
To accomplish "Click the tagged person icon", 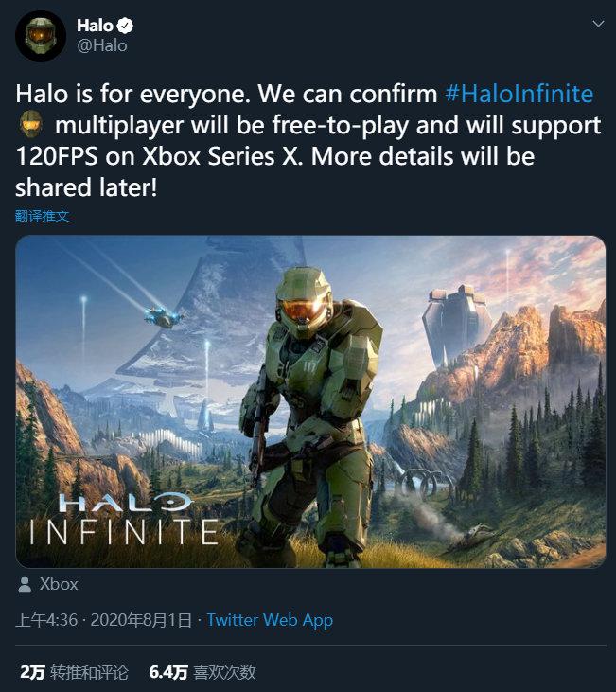I will click(x=25, y=584).
